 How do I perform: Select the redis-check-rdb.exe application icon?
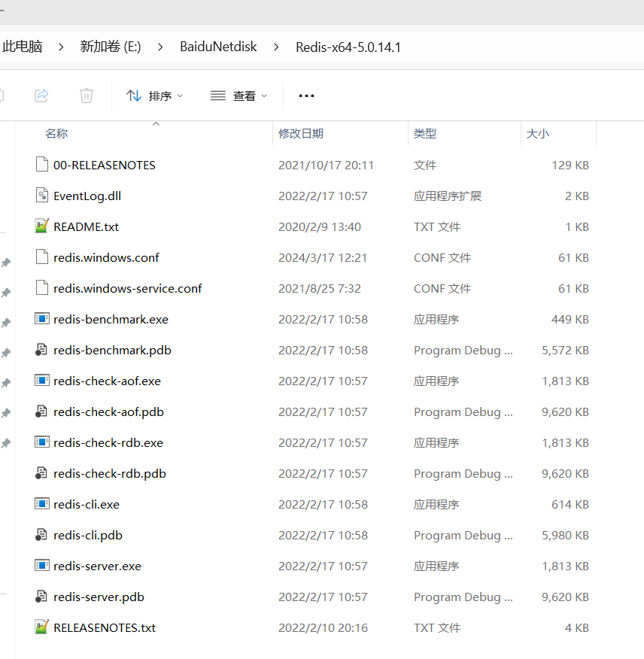coord(42,442)
